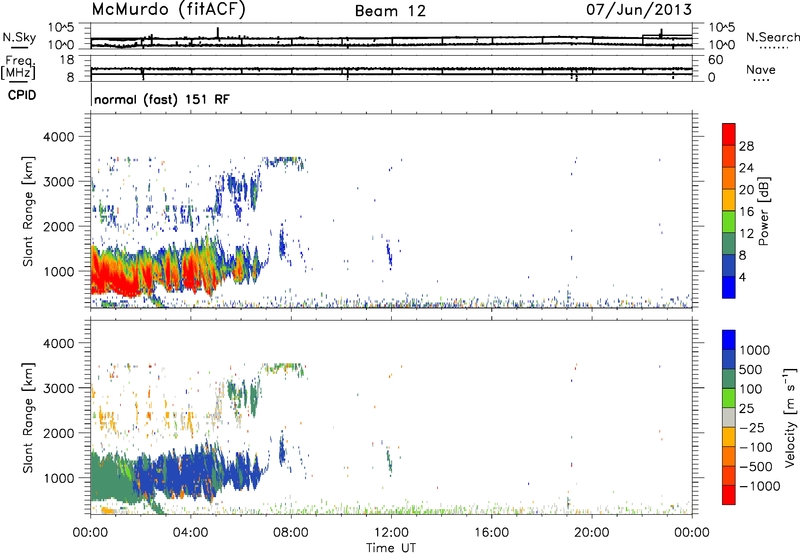Select the N.Sky axis label
This screenshot has height=554, width=800.
pyautogui.click(x=19, y=37)
